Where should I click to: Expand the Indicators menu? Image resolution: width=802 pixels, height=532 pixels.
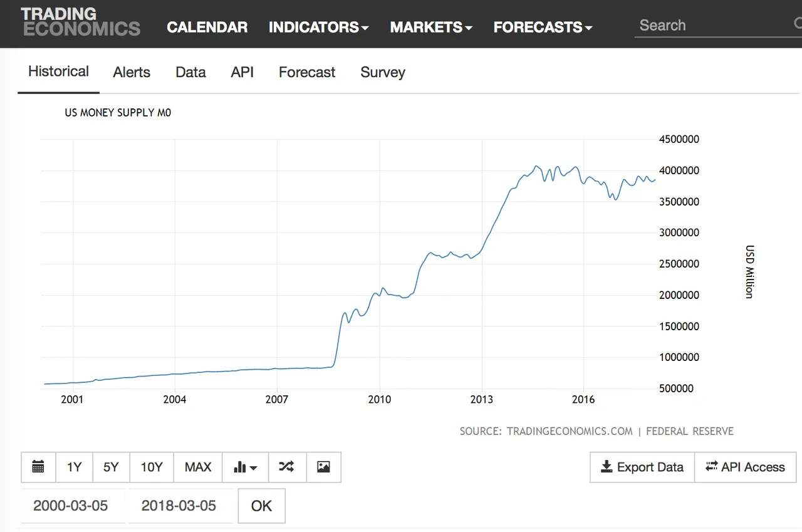point(318,27)
